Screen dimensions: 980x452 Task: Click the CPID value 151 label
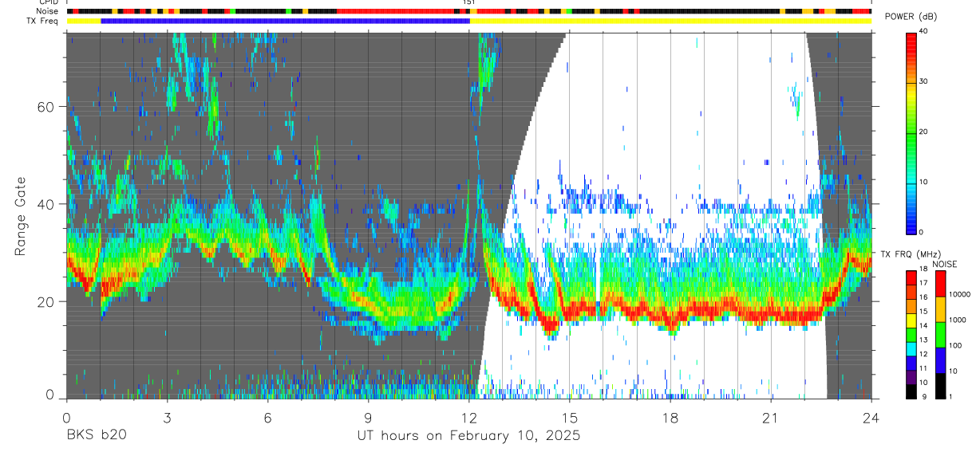(x=469, y=2)
